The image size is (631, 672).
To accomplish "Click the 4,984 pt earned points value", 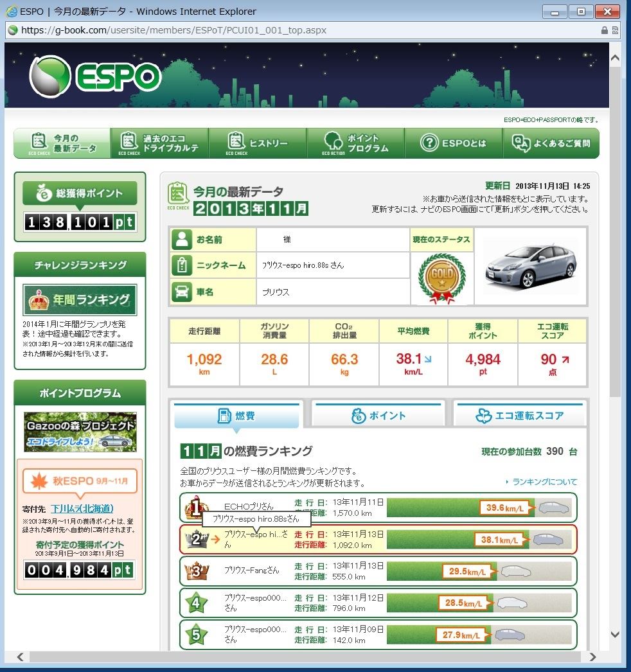I will point(483,364).
